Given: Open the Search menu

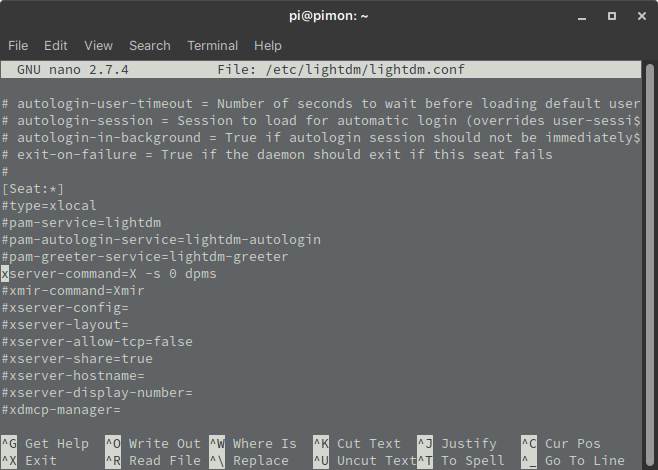Looking at the screenshot, I should (x=150, y=46).
